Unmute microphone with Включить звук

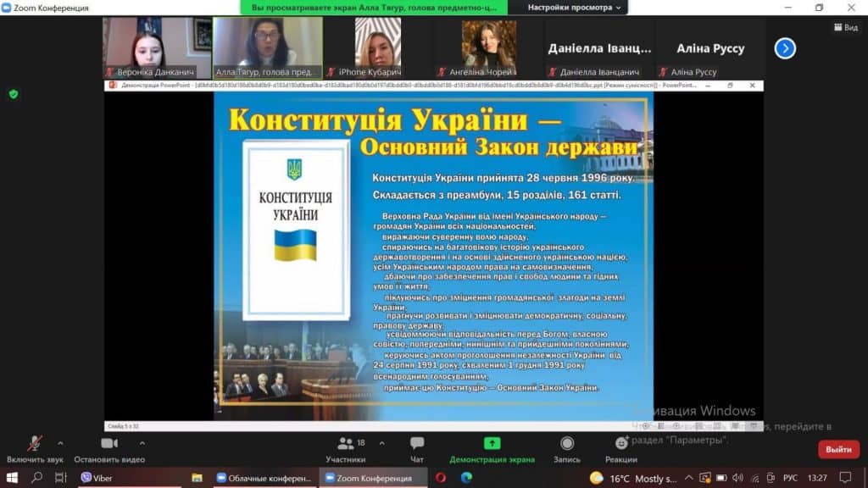pos(35,444)
